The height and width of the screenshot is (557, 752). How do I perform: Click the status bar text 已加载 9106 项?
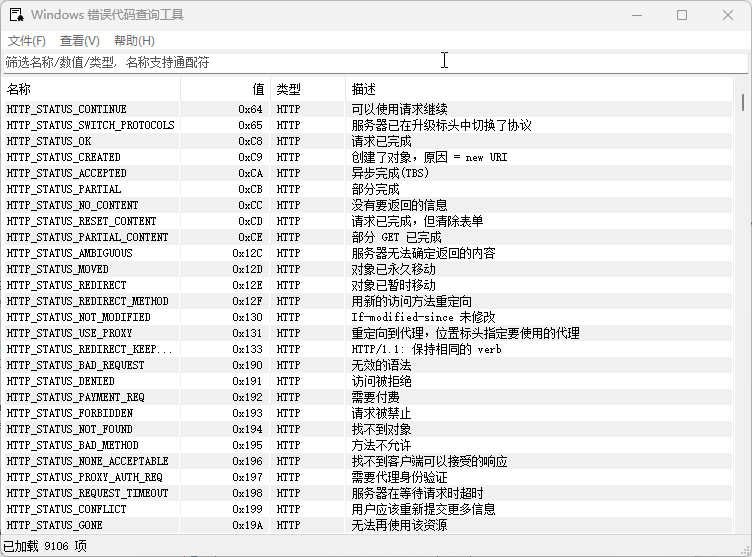coord(46,546)
